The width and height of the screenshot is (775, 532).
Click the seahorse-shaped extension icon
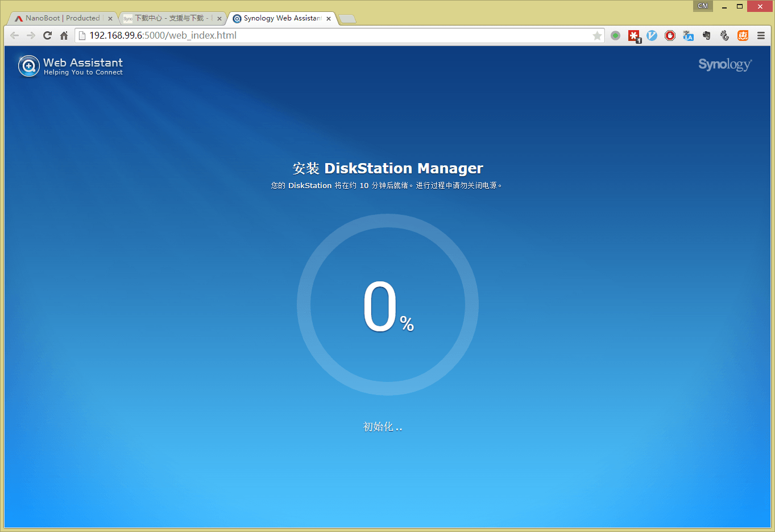pos(724,36)
